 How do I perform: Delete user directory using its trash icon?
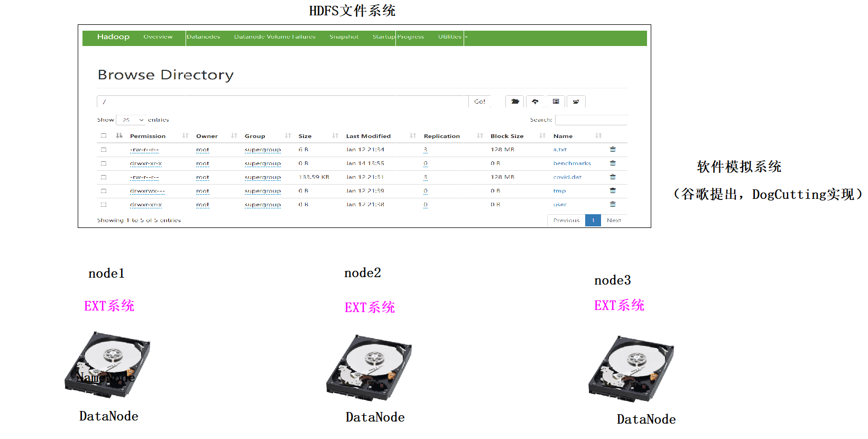[613, 205]
